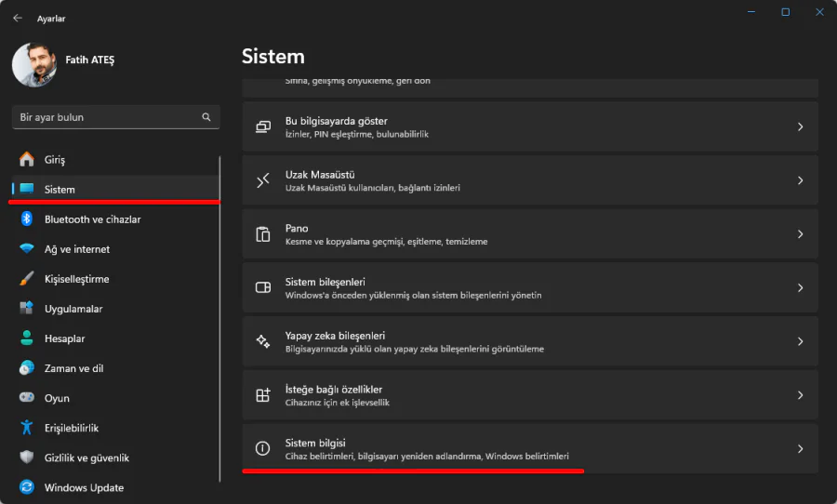Image resolution: width=837 pixels, height=504 pixels.
Task: Click the Sistem bilgisi info icon
Action: tap(262, 448)
